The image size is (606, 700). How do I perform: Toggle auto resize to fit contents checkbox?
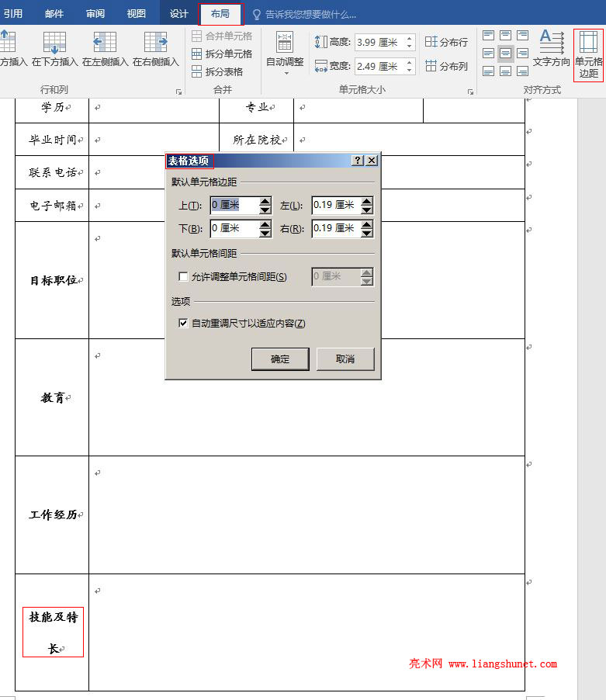coord(183,323)
